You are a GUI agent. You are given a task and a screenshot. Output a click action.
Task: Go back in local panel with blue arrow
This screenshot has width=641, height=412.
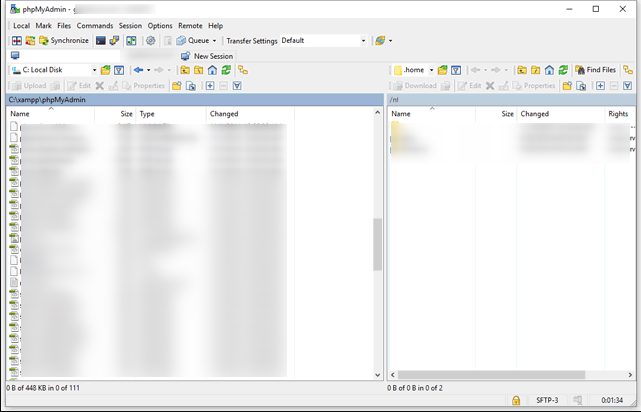click(x=138, y=70)
